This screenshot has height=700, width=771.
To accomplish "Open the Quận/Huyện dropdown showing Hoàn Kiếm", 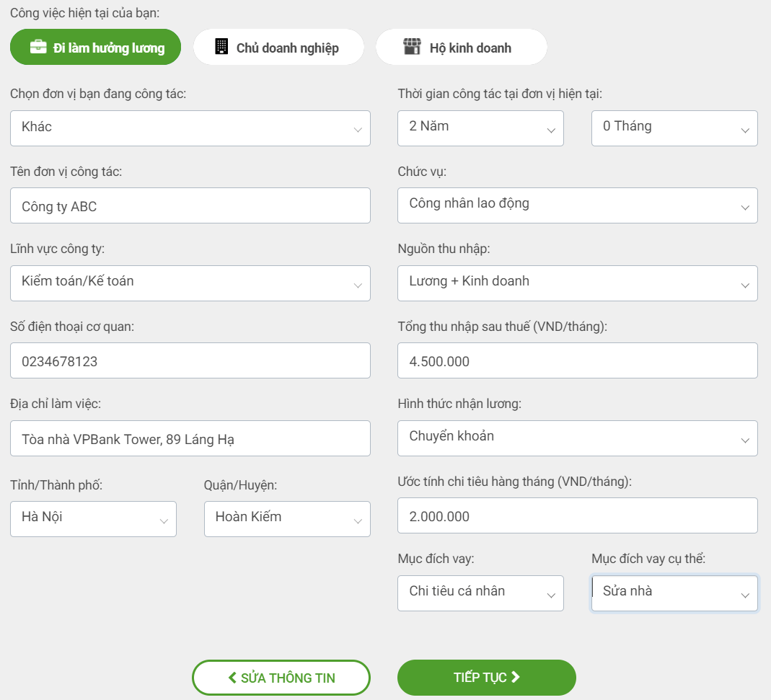I will point(287,518).
